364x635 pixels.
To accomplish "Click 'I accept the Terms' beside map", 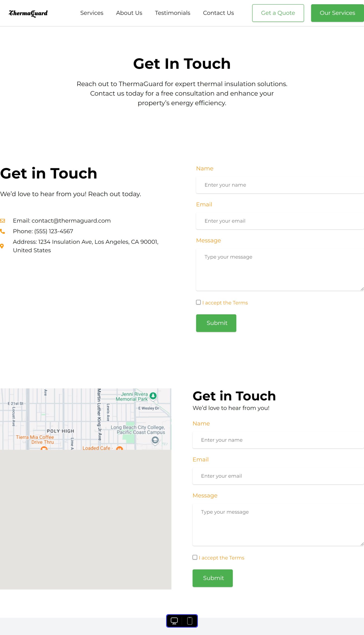I will coord(221,558).
